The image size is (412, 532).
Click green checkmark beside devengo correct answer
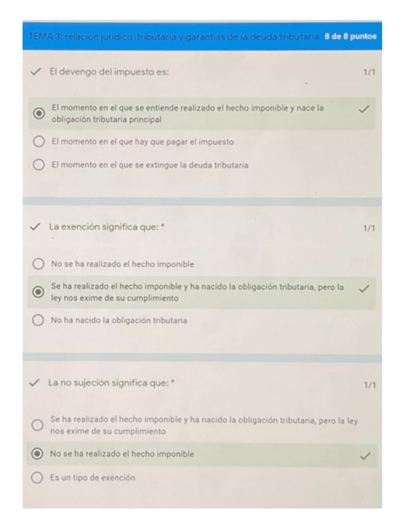(x=364, y=110)
